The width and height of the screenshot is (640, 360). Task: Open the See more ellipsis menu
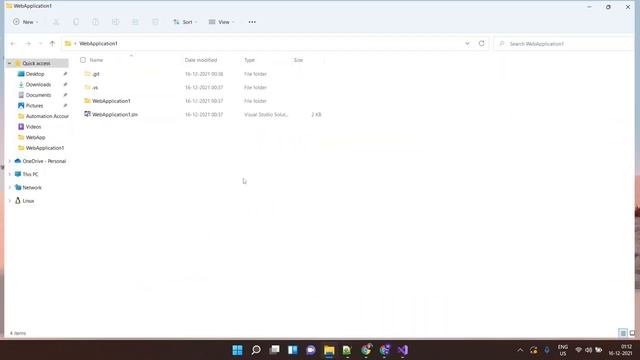252,22
